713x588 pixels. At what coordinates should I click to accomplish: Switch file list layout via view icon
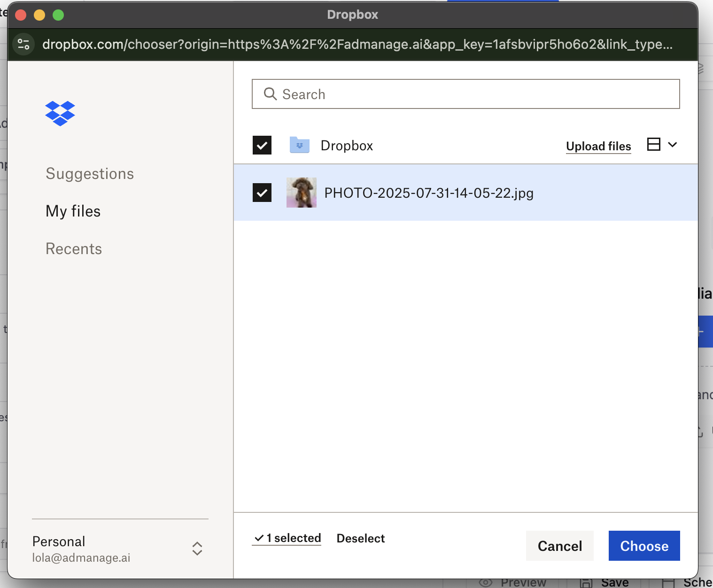pyautogui.click(x=653, y=144)
